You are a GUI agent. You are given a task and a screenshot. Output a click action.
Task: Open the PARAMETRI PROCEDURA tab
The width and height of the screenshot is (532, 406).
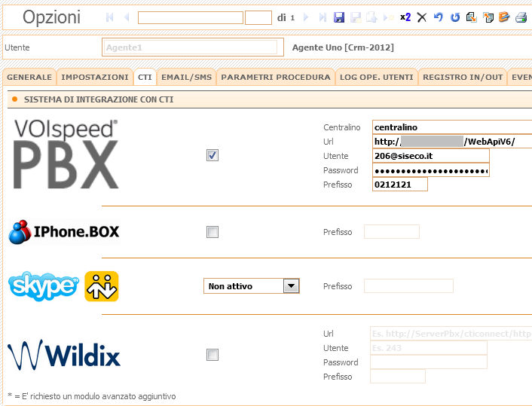276,77
